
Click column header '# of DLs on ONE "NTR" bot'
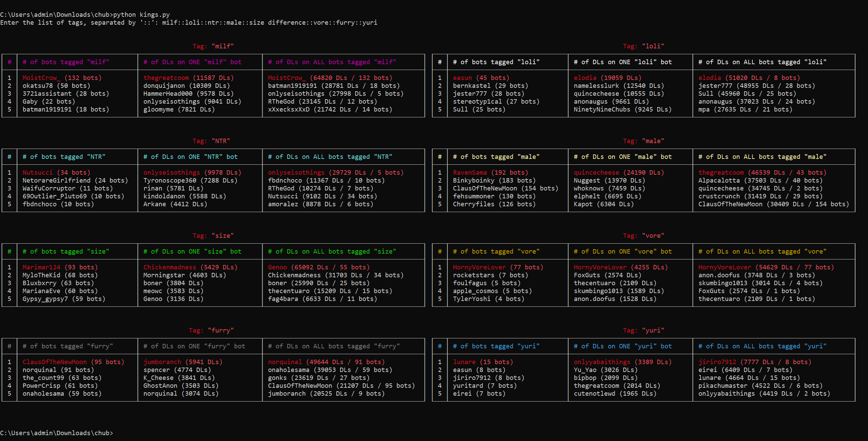click(x=190, y=156)
